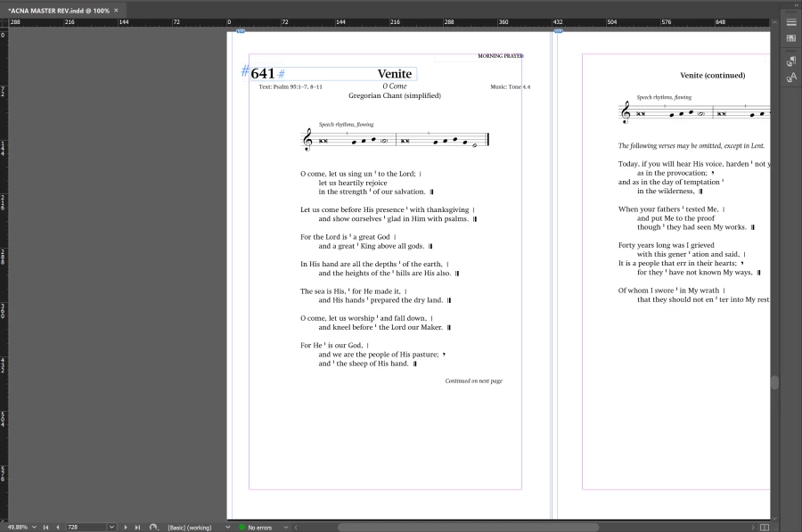802x532 pixels.
Task: Go to the first page
Action: point(45,527)
